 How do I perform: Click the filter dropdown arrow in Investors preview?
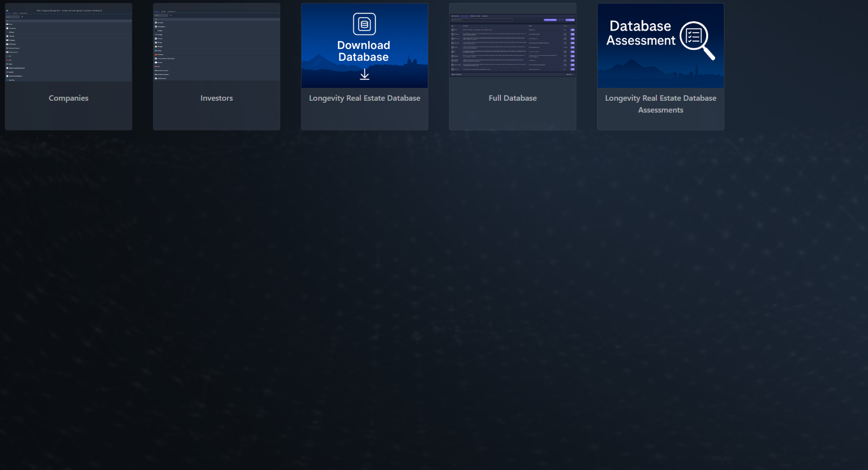click(x=170, y=15)
